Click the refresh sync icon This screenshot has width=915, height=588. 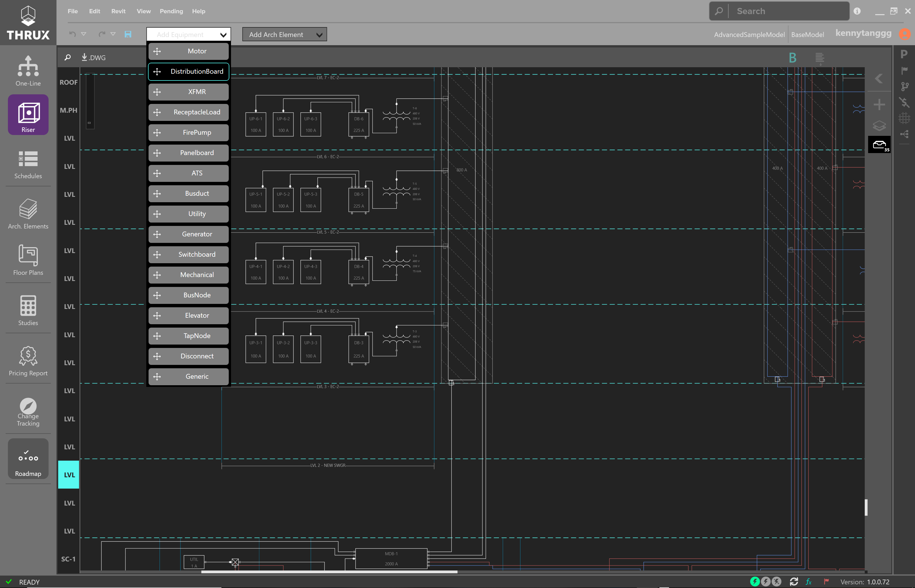(x=794, y=582)
